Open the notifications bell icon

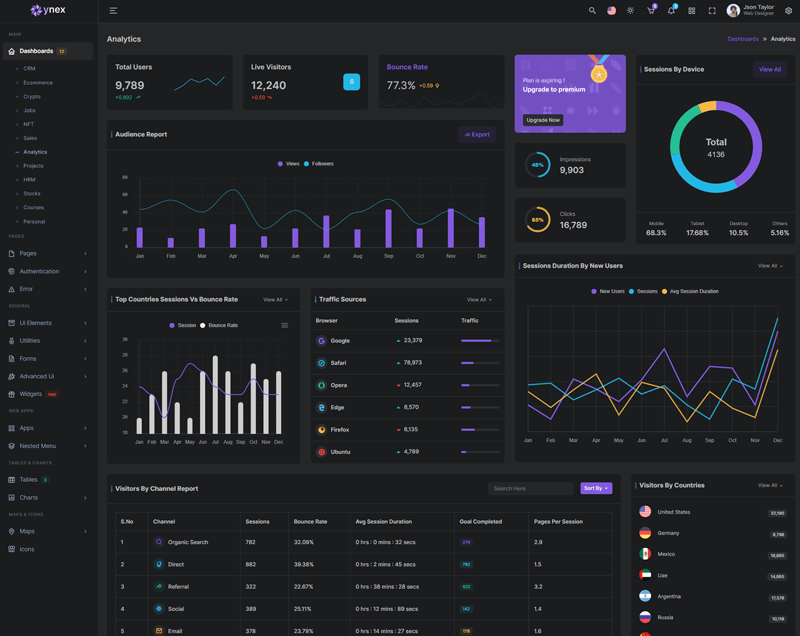[671, 11]
